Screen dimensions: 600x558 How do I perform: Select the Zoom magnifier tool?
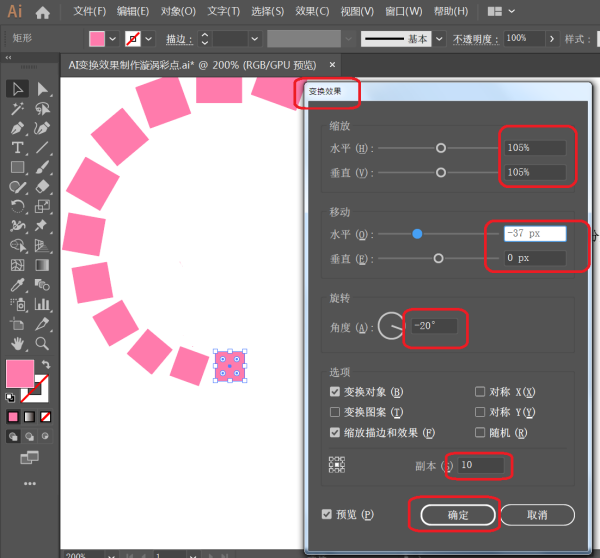[x=42, y=344]
